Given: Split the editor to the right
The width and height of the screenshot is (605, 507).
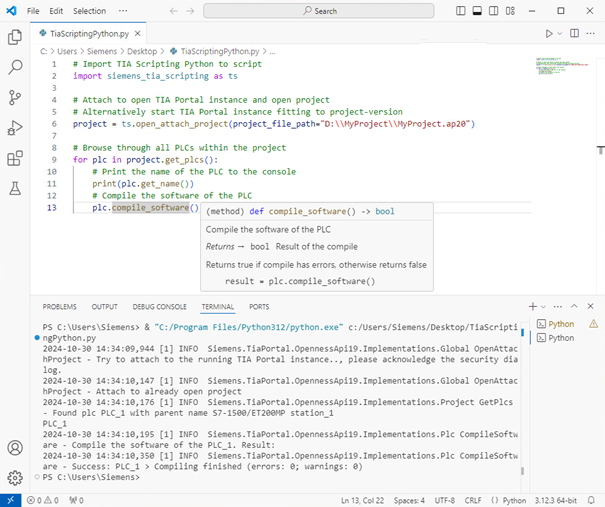Looking at the screenshot, I should click(575, 34).
